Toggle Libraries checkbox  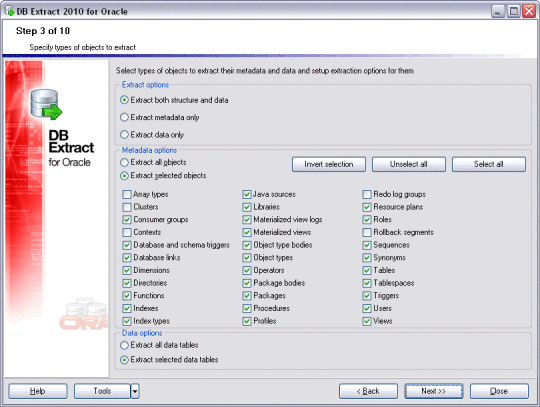coord(247,207)
